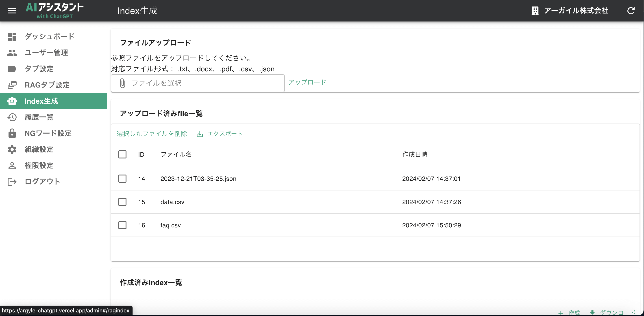Click 選択したファイルを削除 button
Viewport: 644px width, 316px height.
[x=152, y=134]
